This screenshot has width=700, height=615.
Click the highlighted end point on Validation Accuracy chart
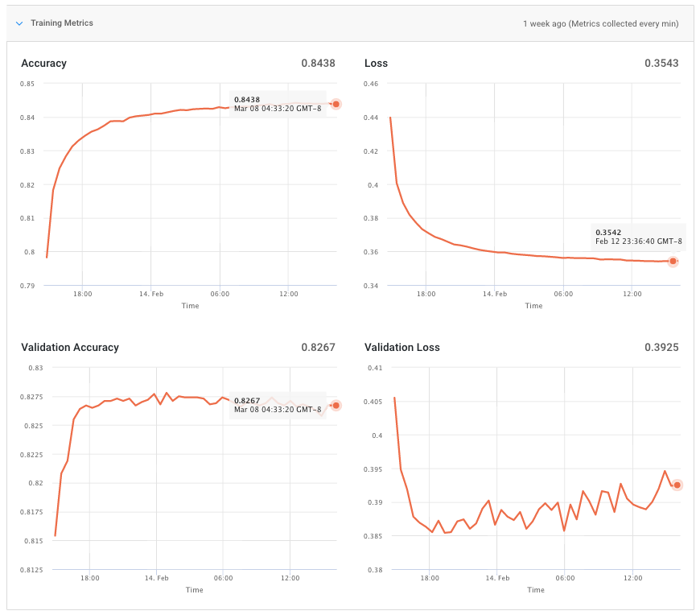click(336, 405)
